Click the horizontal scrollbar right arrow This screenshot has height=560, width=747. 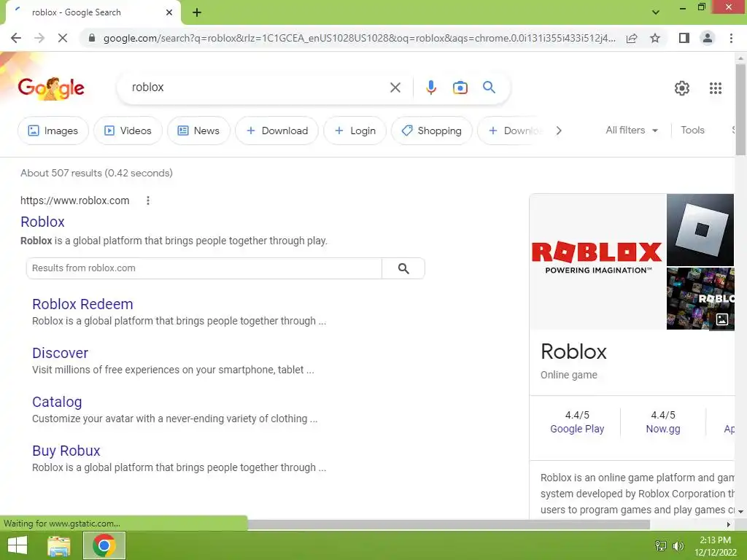click(x=729, y=524)
